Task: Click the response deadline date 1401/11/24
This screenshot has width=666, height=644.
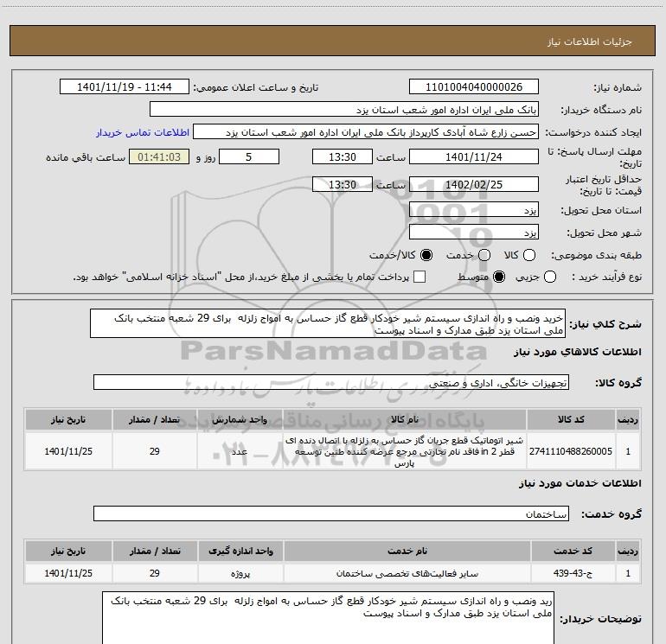Action: (x=474, y=157)
